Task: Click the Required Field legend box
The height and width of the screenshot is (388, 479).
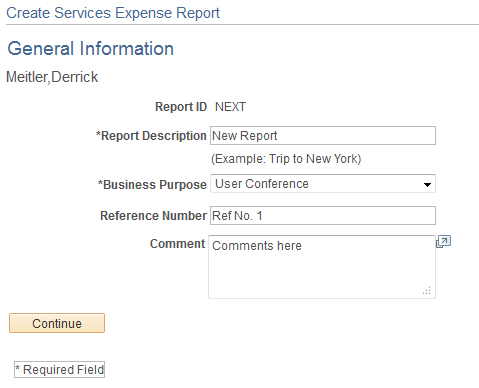Action: [x=59, y=370]
